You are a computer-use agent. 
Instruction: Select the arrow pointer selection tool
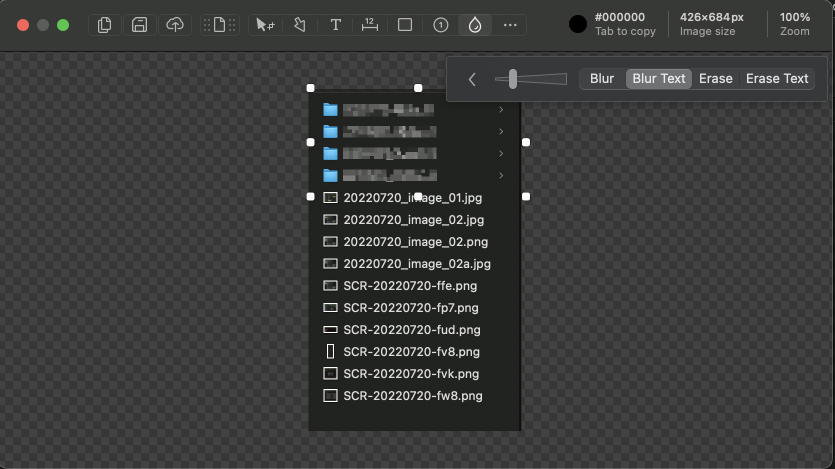pos(264,25)
